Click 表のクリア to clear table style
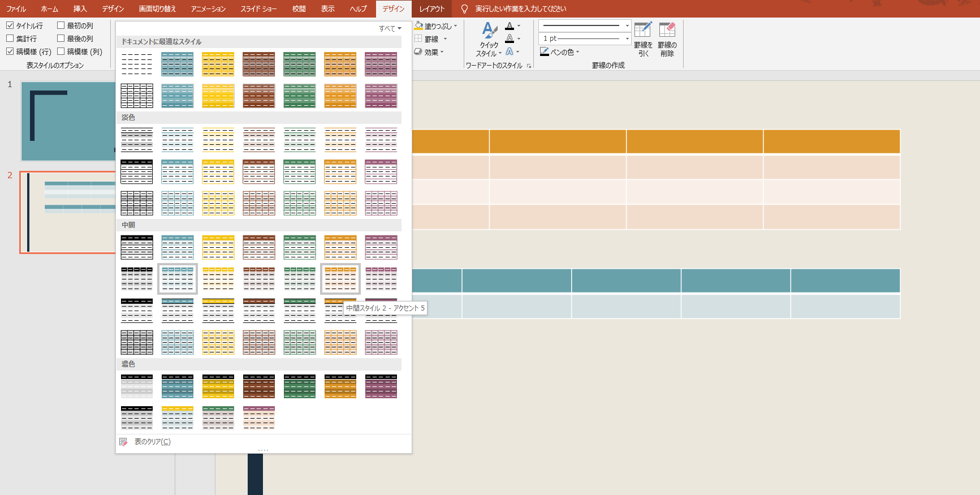Image resolution: width=980 pixels, height=495 pixels. click(x=153, y=442)
